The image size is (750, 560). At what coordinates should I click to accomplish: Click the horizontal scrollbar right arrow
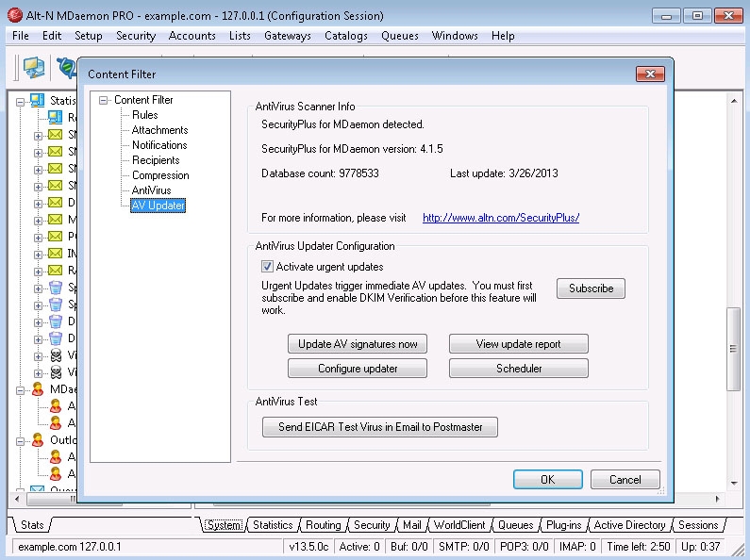tap(717, 499)
